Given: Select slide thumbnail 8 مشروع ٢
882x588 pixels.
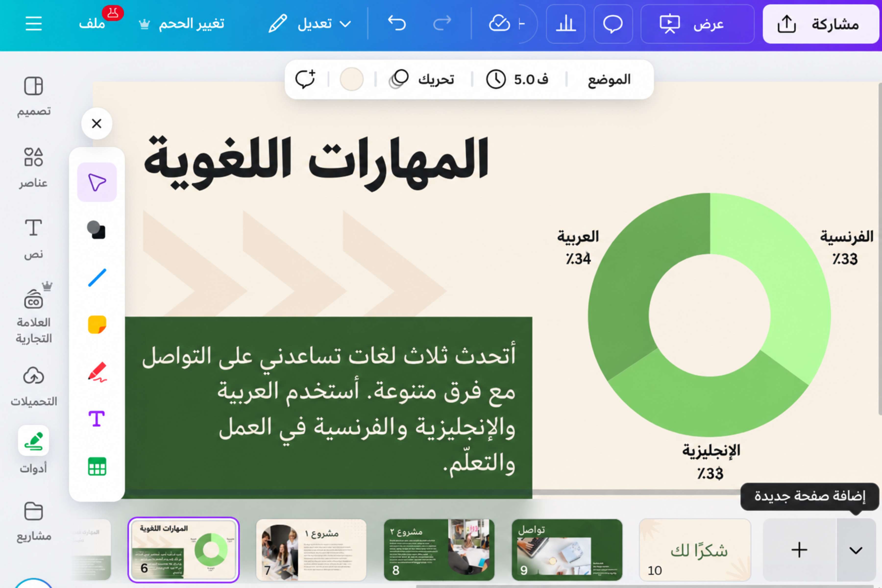Looking at the screenshot, I should point(439,550).
